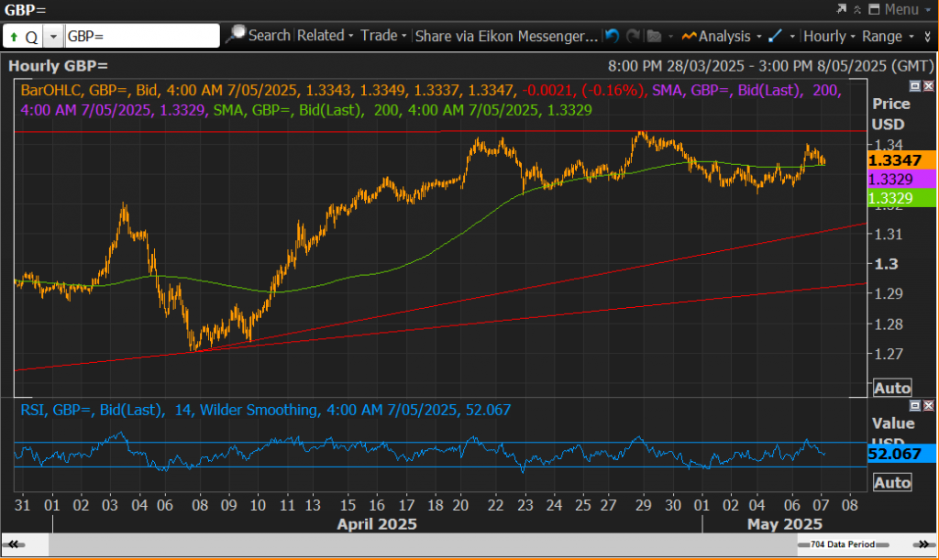Click the Search magnifier button
Viewport: 939px width, 560px height.
coord(259,36)
